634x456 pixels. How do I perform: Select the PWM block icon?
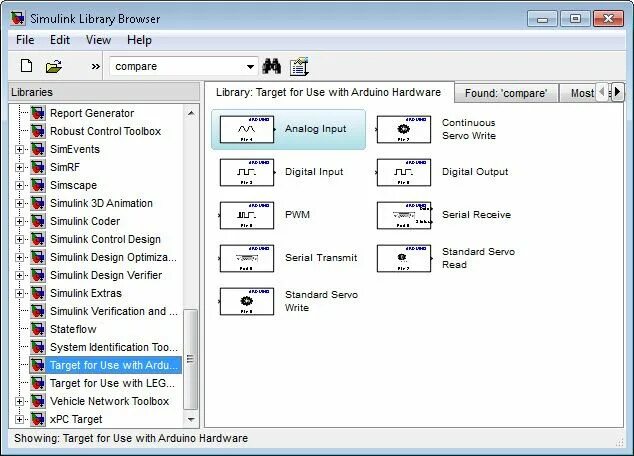pos(247,215)
